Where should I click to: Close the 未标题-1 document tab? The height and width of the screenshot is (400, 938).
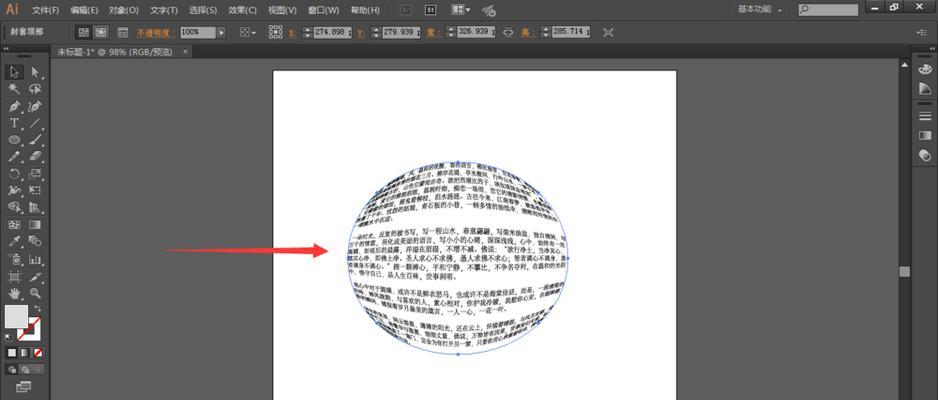(x=184, y=51)
